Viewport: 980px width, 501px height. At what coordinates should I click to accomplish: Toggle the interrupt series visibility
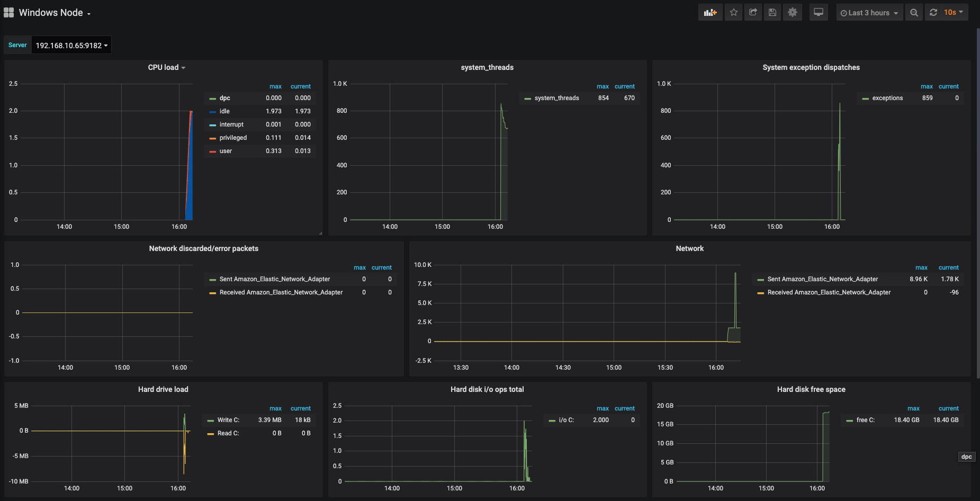(x=231, y=124)
